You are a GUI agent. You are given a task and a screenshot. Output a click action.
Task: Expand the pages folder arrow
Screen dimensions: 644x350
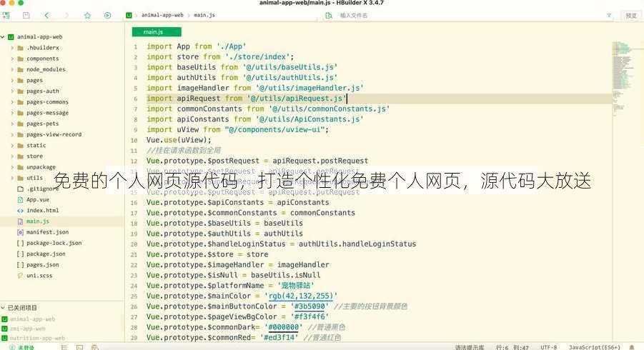12,81
